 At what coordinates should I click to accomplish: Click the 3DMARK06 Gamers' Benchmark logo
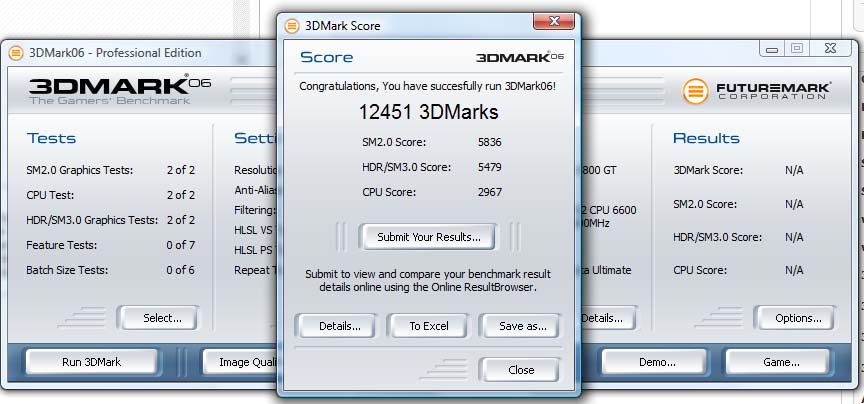coord(120,90)
